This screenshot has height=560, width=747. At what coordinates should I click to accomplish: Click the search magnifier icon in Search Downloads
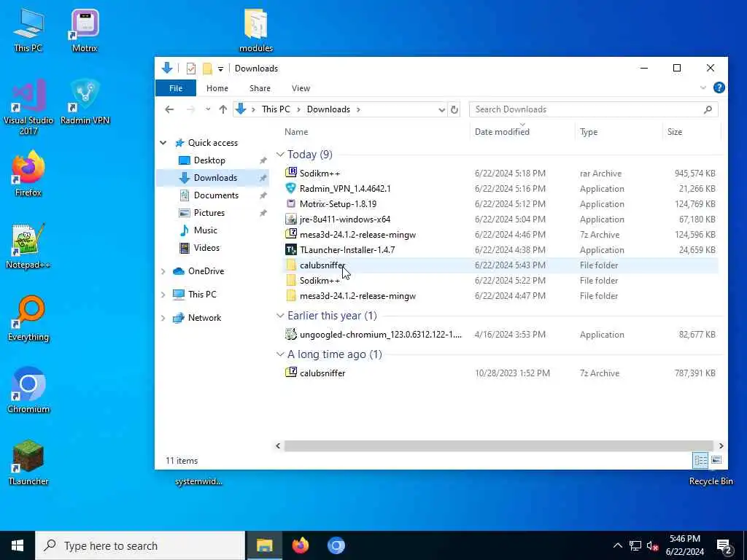click(x=708, y=109)
